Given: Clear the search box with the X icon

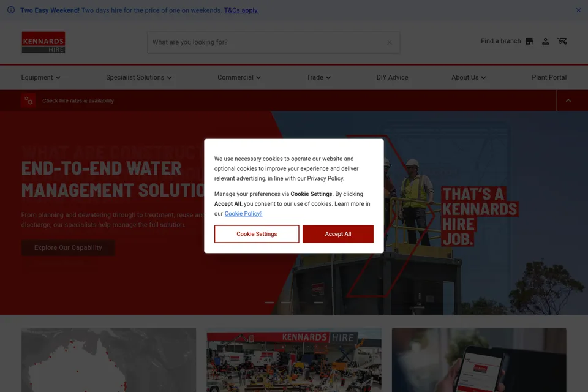Looking at the screenshot, I should pos(390,42).
